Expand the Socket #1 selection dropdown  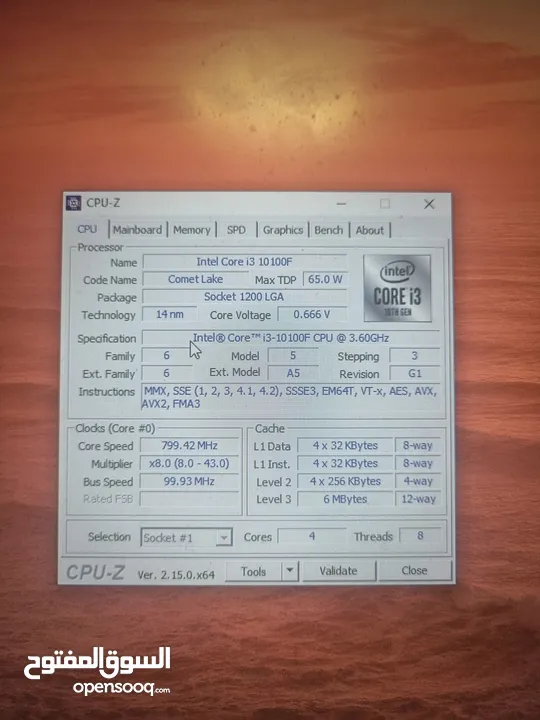click(x=224, y=537)
